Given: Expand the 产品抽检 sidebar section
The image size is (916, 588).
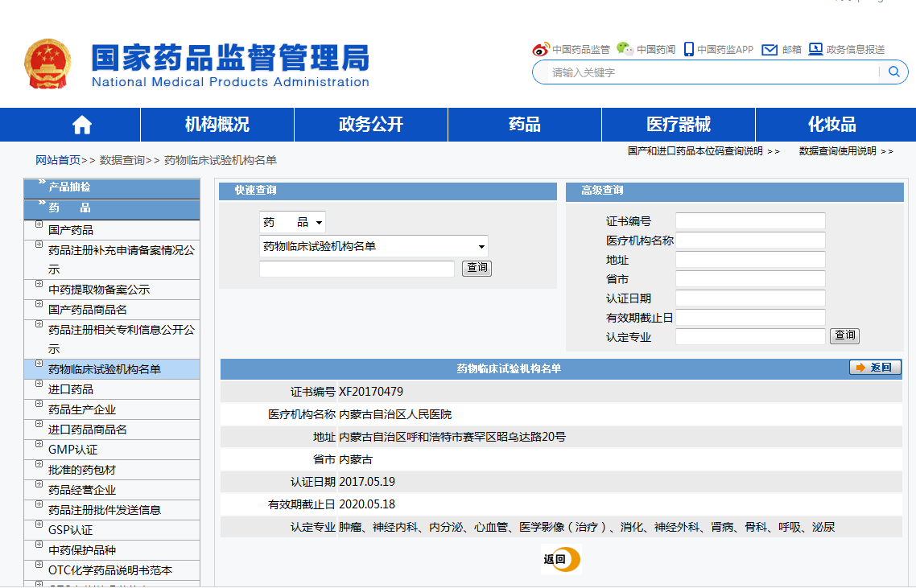Looking at the screenshot, I should (112, 188).
